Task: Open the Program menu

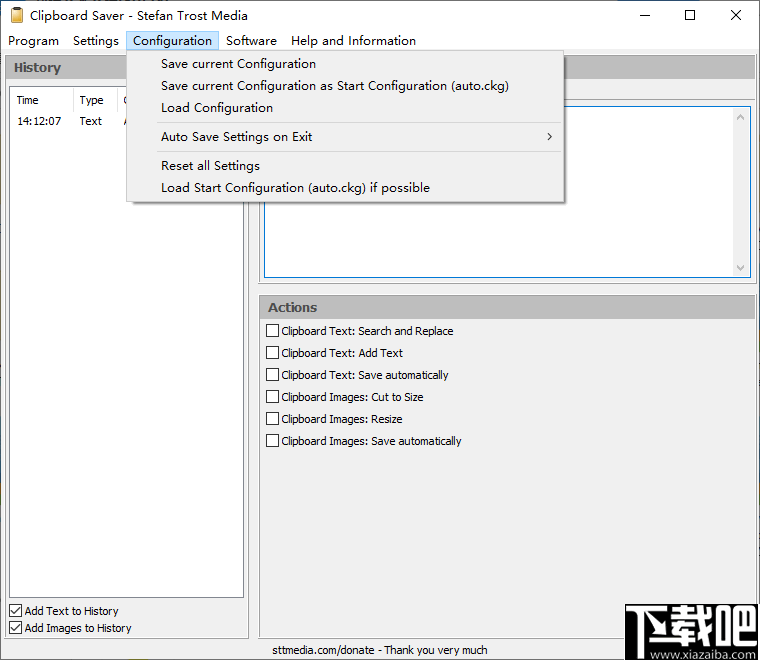Action: pyautogui.click(x=33, y=41)
